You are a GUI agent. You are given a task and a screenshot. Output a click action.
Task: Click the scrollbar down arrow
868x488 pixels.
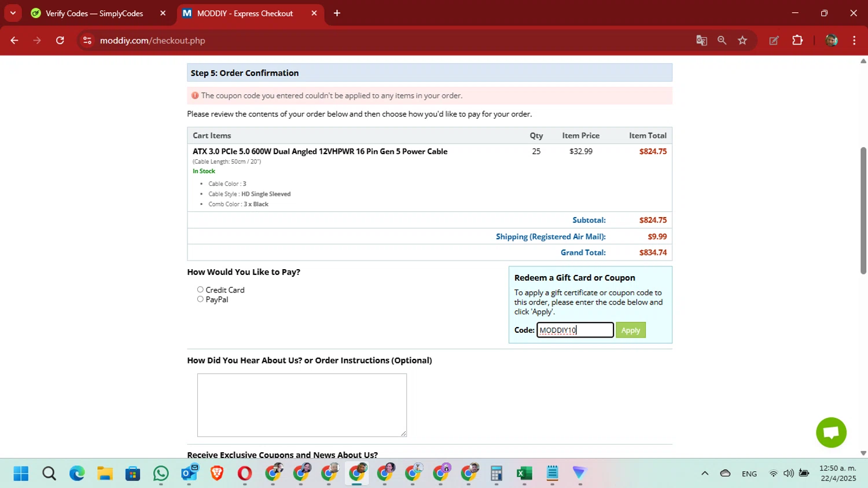[x=863, y=453]
